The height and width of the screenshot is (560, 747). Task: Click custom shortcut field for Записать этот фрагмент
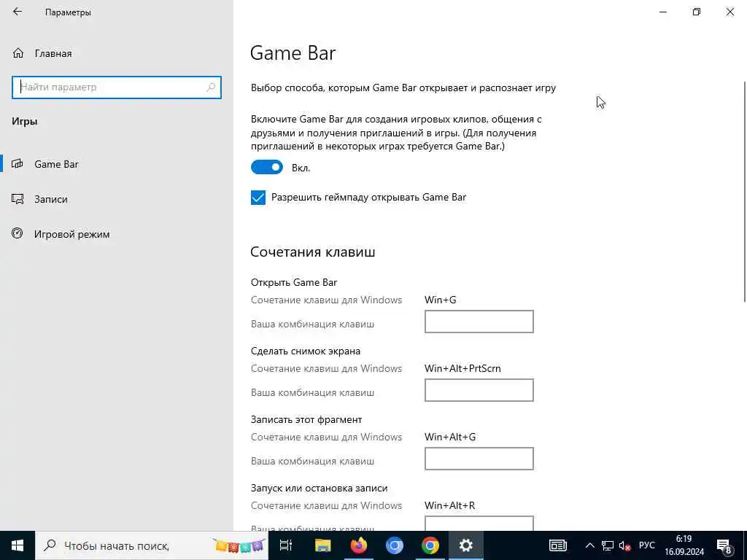click(x=479, y=459)
